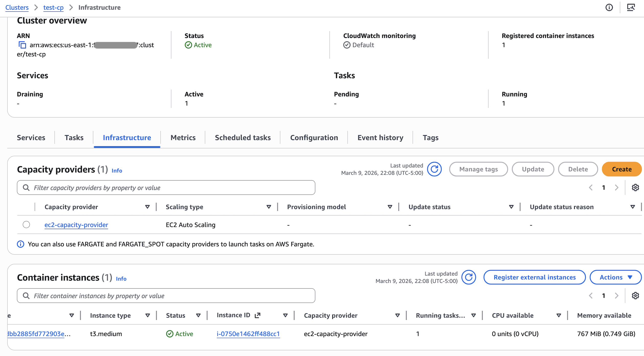
Task: Copy the cluster ARN with copy icon
Action: point(22,45)
